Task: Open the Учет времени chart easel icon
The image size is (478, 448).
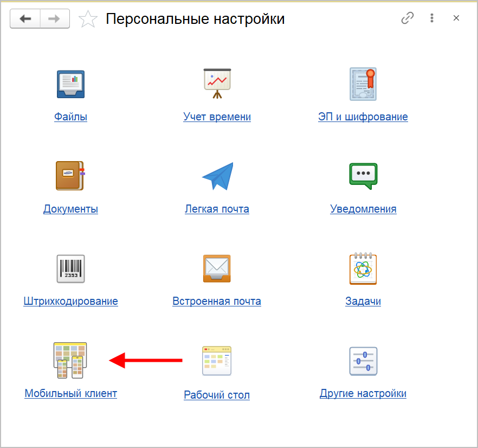Action: pyautogui.click(x=217, y=84)
